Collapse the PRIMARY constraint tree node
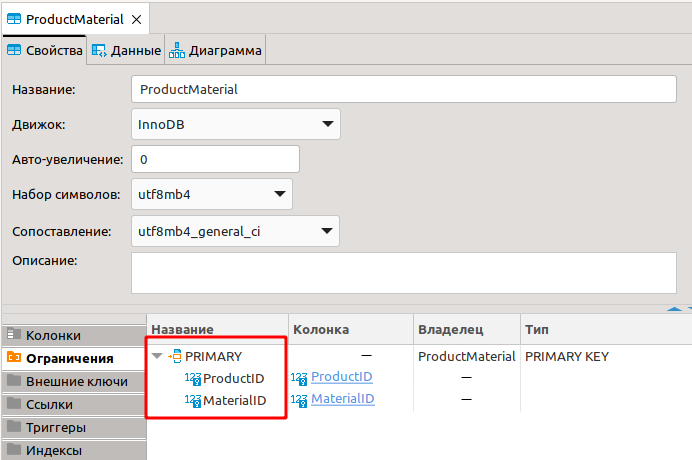 pos(157,356)
